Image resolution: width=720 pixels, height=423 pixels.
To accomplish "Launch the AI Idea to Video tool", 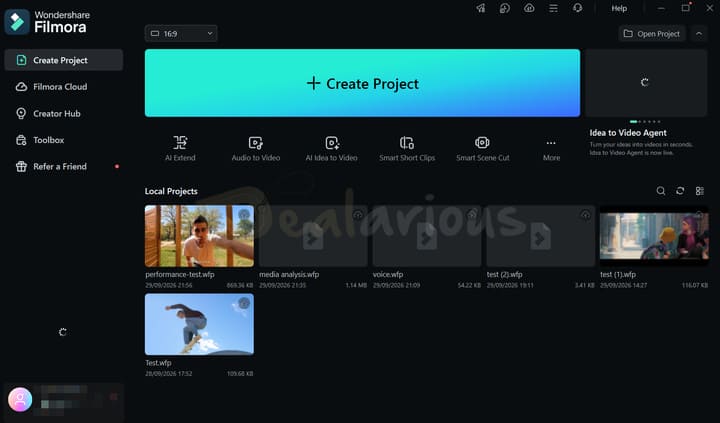I will point(332,148).
